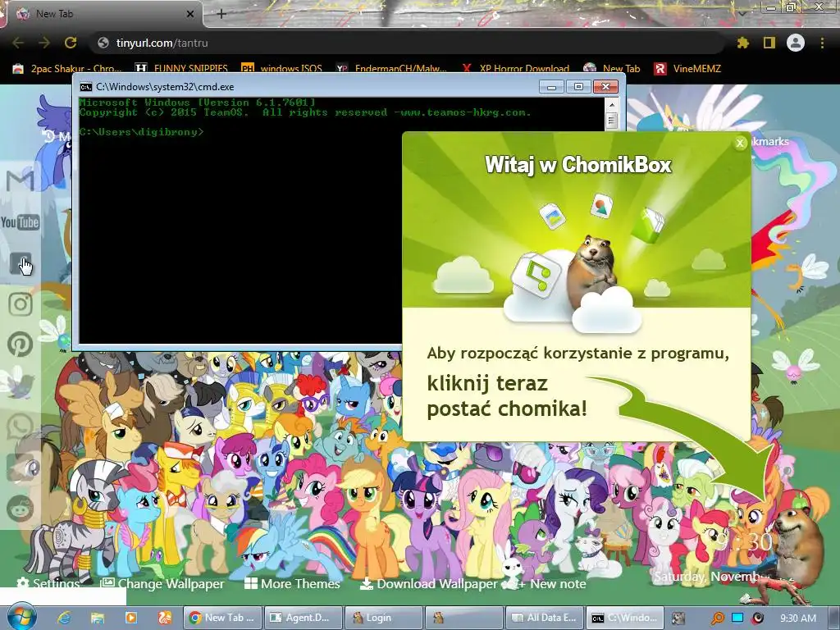Viewport: 840px width, 630px height.
Task: Launch Internet Explorer from taskbar
Action: coord(64,618)
